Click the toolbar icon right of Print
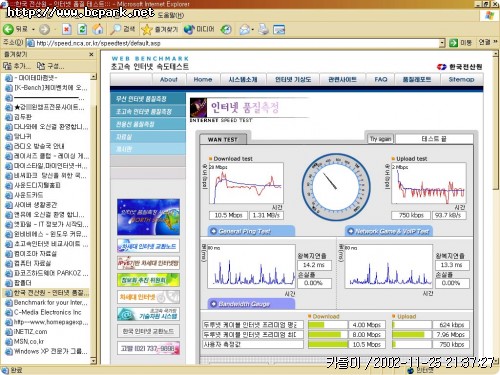Screen dimensions: 500x375 (279, 29)
